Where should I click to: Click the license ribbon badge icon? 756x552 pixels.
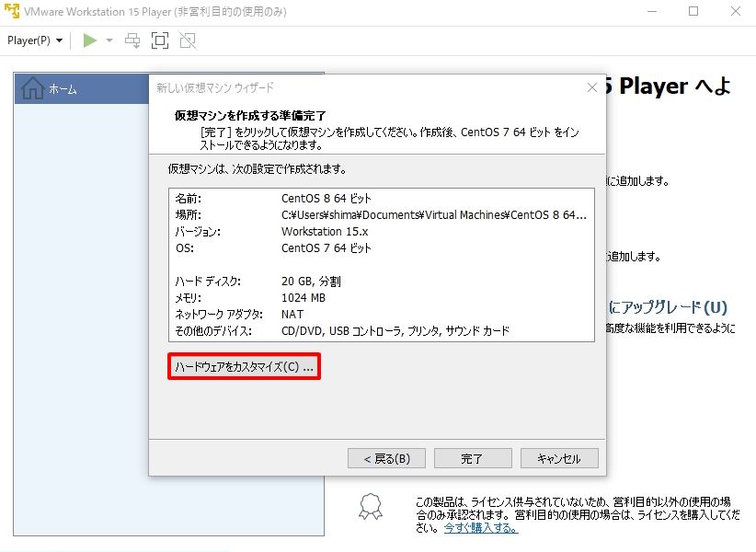coord(371,507)
